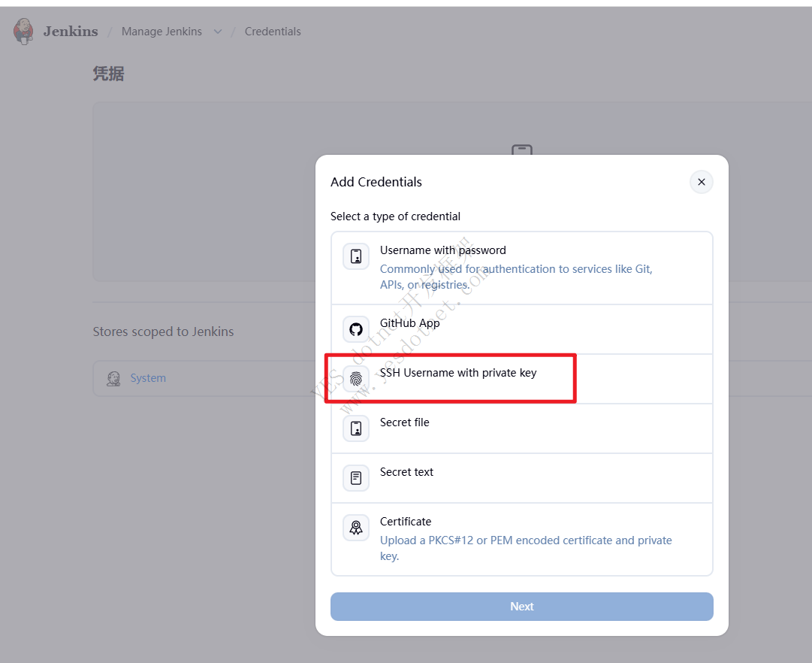Click the '凭据' page heading
Image resolution: width=812 pixels, height=663 pixels.
(108, 74)
